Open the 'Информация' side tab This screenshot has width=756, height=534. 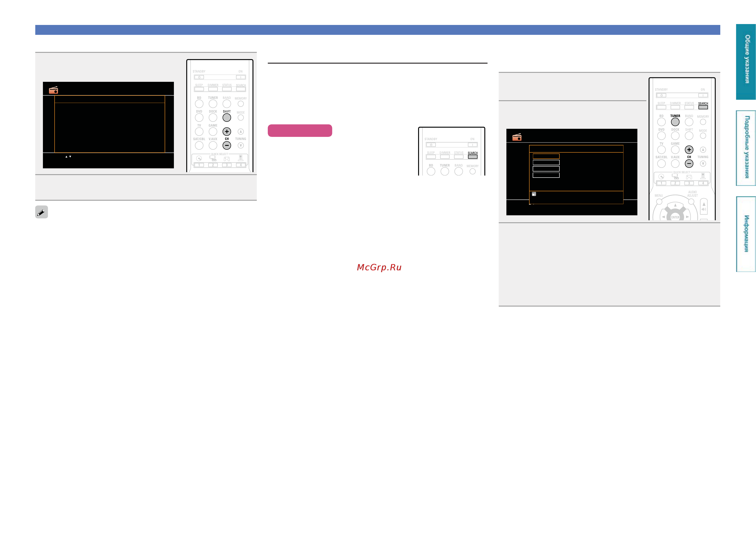pos(746,234)
